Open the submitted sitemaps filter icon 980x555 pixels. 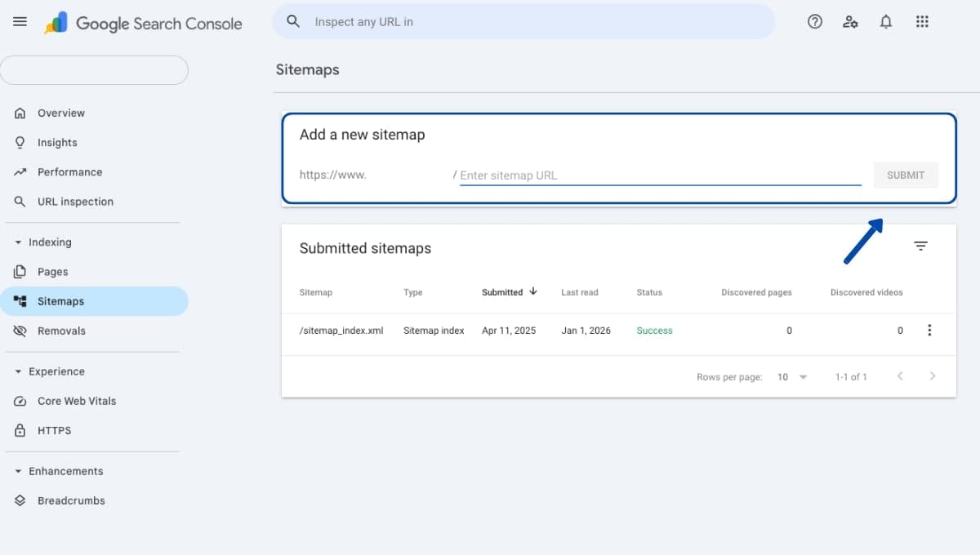point(920,246)
